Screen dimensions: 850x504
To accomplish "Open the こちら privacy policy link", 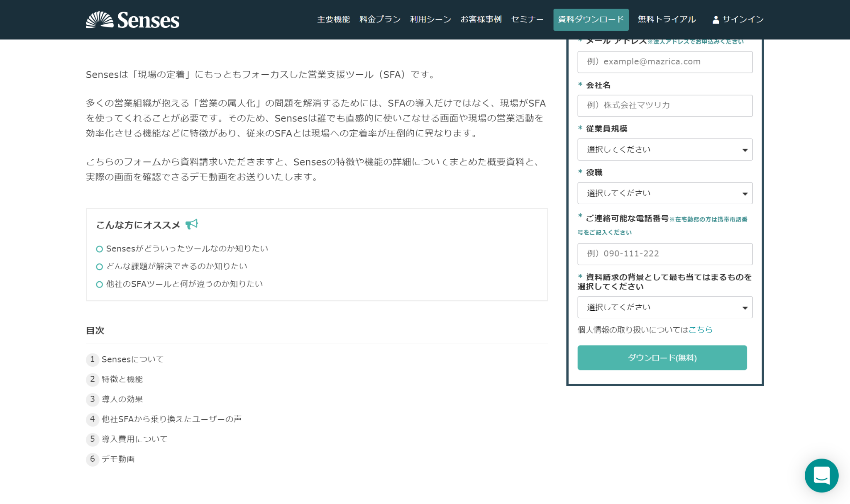I will tap(701, 330).
